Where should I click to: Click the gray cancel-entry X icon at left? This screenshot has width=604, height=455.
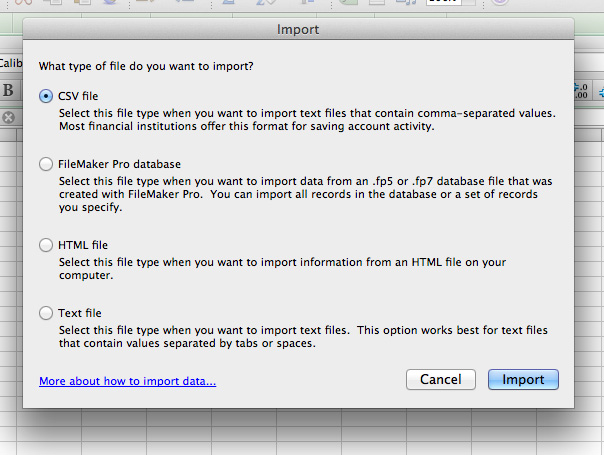coord(8,118)
